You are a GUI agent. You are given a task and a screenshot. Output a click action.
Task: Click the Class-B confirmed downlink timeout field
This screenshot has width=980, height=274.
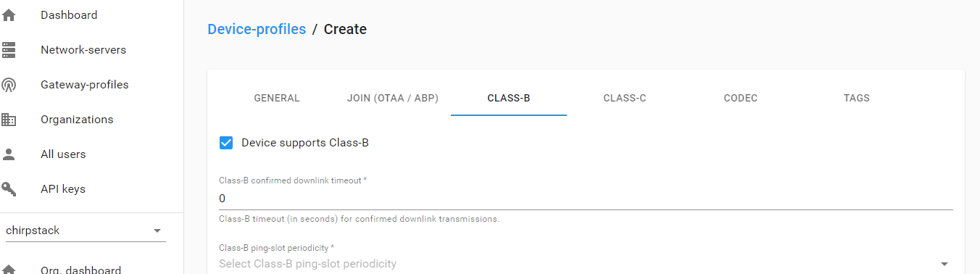[x=586, y=199]
